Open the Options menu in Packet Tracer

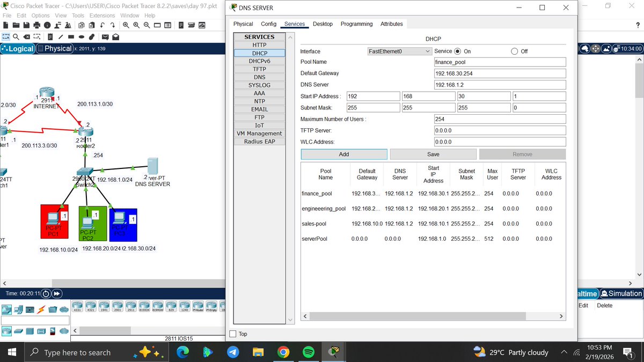pyautogui.click(x=40, y=16)
